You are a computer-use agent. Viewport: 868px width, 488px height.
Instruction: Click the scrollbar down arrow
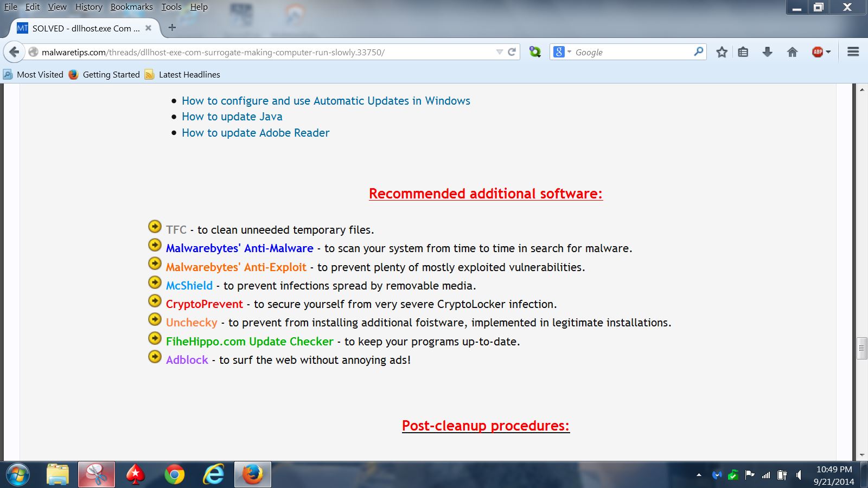pyautogui.click(x=861, y=455)
